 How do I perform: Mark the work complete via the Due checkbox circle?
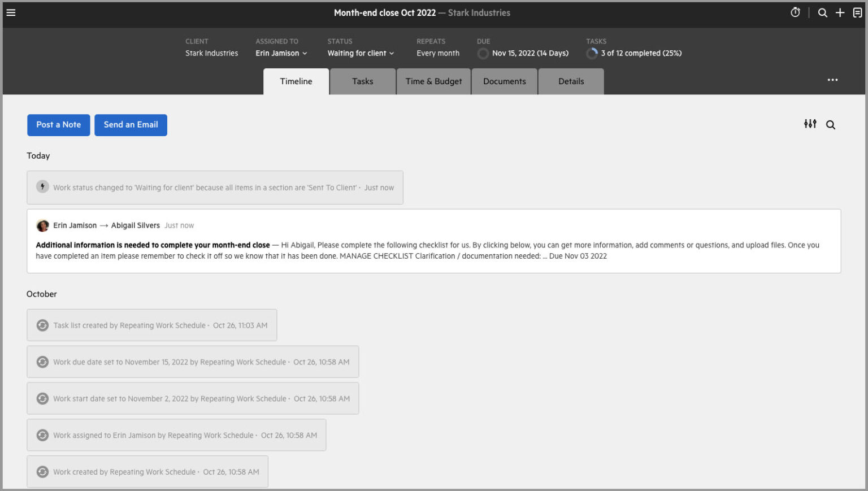[x=483, y=53]
